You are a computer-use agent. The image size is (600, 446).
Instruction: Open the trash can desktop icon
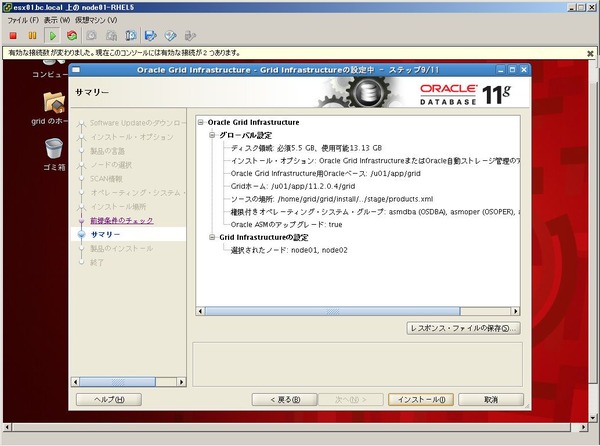tap(54, 148)
